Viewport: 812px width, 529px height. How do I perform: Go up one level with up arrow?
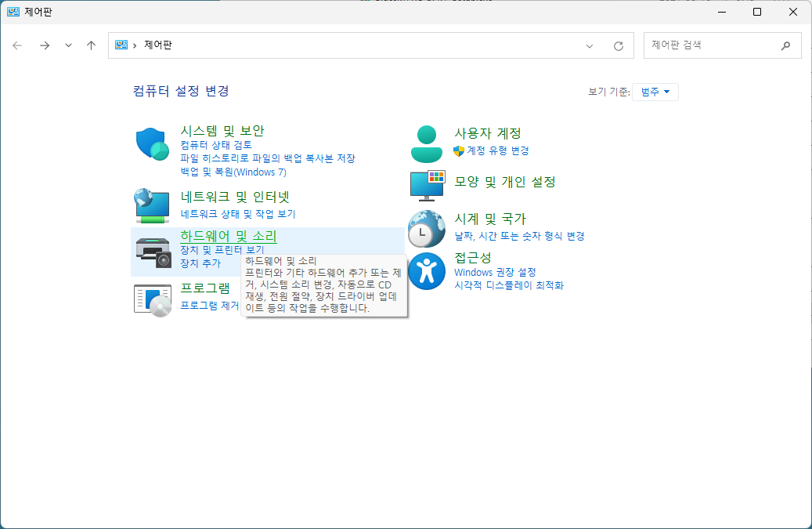coord(91,45)
